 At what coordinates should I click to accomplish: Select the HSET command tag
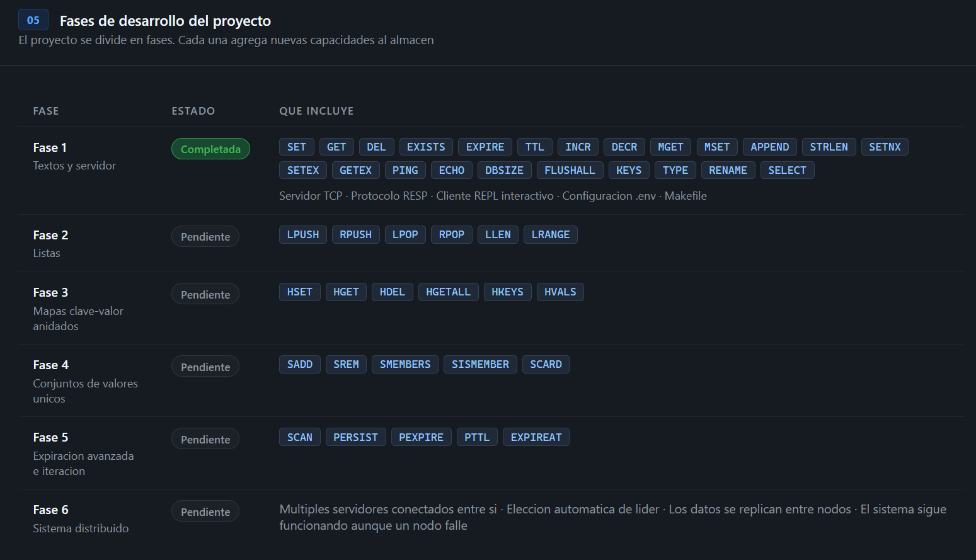(x=300, y=292)
